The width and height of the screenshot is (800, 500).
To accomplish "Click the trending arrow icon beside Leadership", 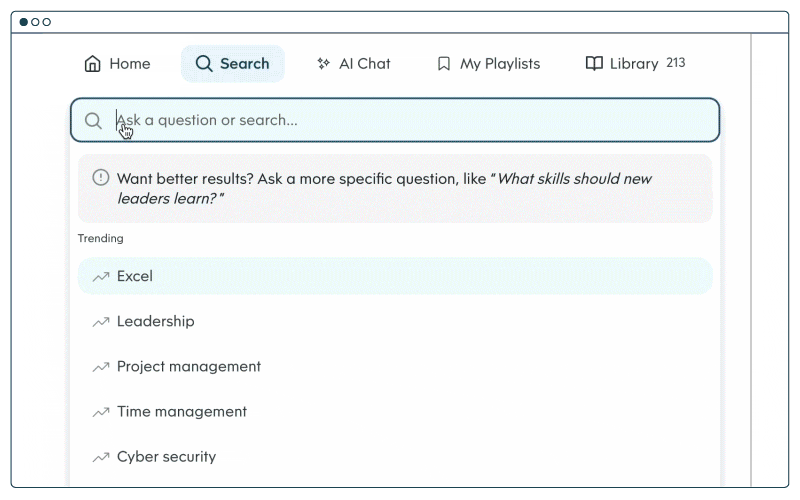I will point(100,322).
